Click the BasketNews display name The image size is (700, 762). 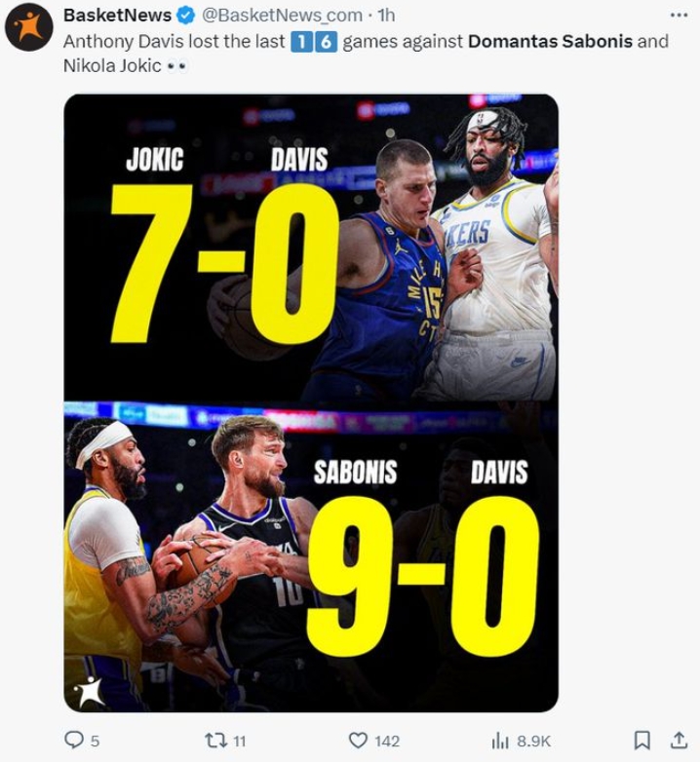(117, 16)
